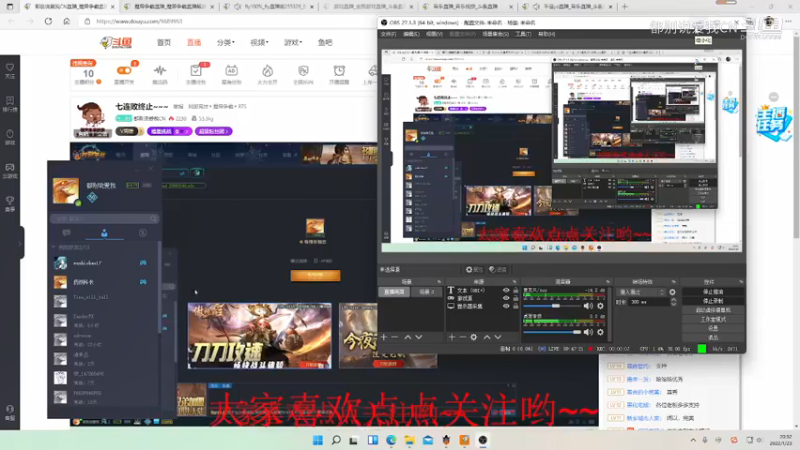Add a new source with the plus icon
Viewport: 800px width, 450px height.
coord(452,337)
